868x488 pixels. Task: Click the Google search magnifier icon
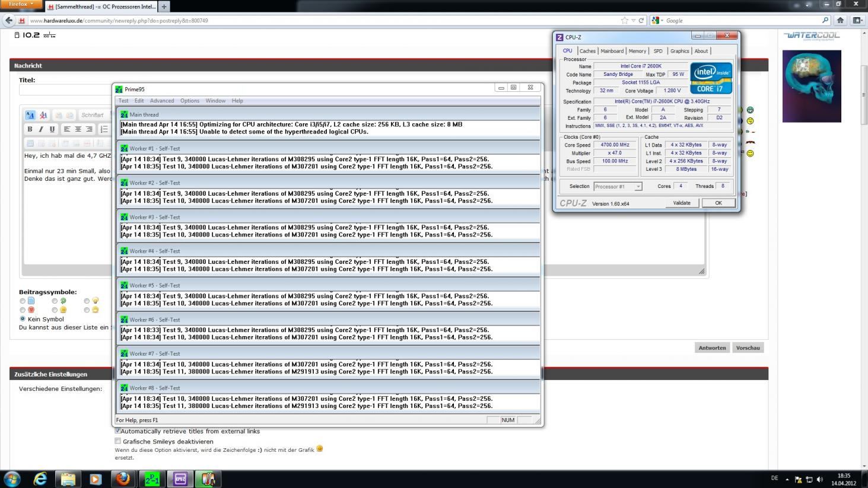click(x=825, y=20)
